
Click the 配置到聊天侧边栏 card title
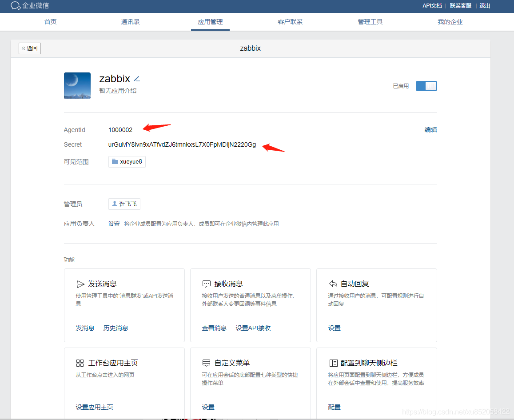(x=369, y=363)
